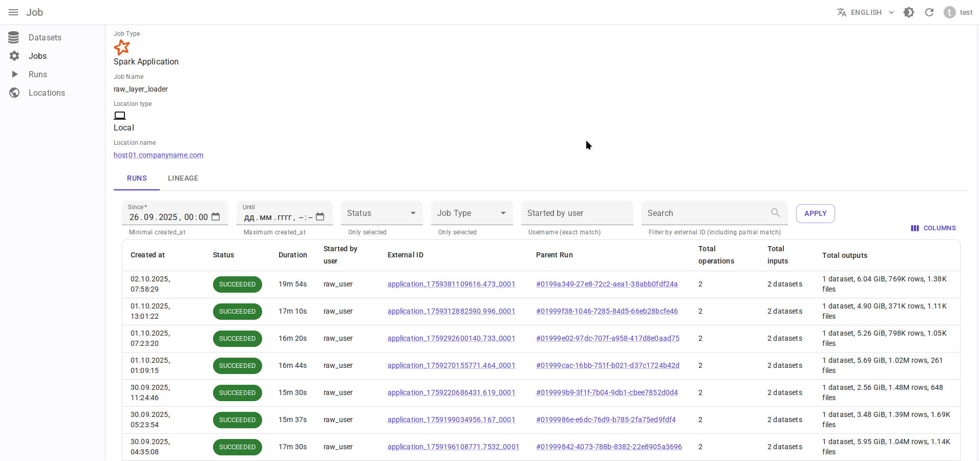
Task: Click the Duration column header
Action: tap(293, 255)
